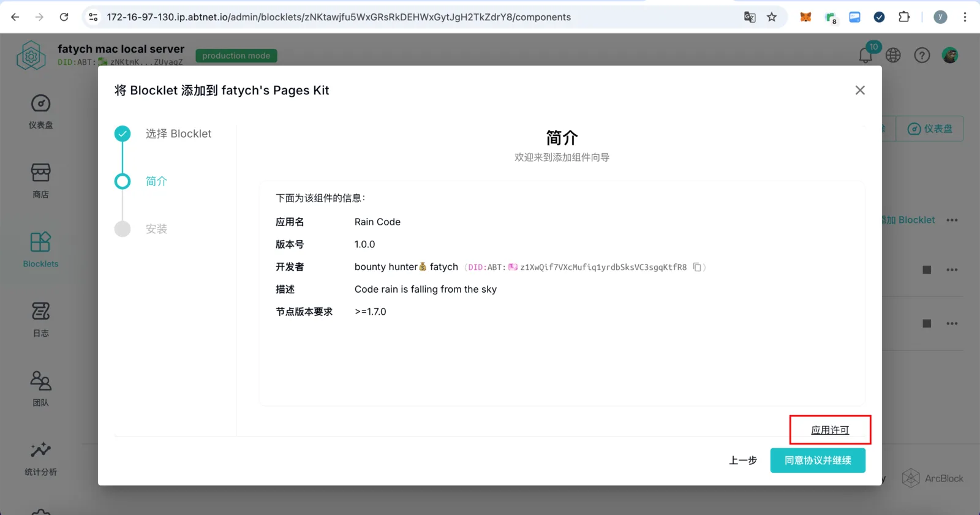
Task: Click the 上一步 back button
Action: (x=743, y=460)
